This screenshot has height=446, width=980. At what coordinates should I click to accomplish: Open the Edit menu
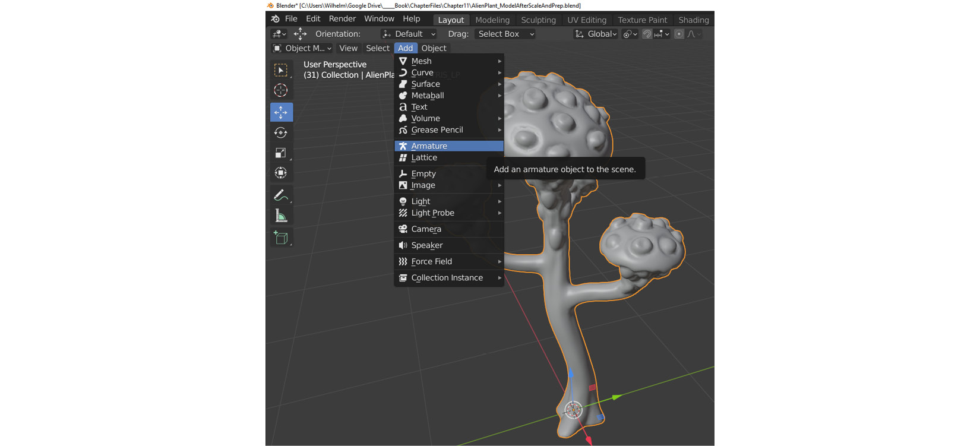pyautogui.click(x=313, y=19)
